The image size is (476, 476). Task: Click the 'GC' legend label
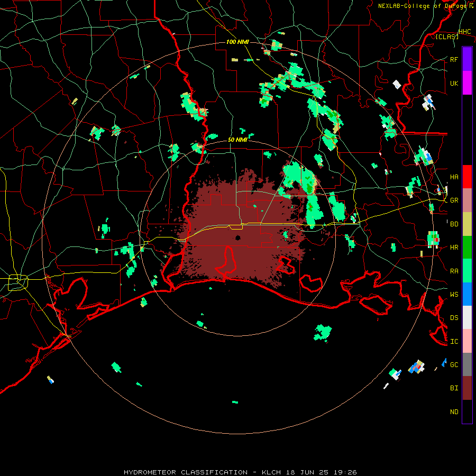click(454, 365)
